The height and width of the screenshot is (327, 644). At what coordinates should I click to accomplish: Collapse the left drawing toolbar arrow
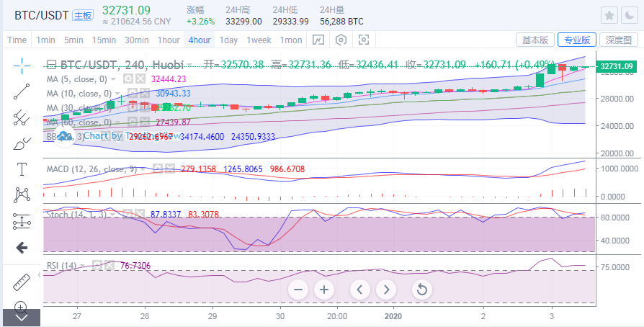click(40, 274)
